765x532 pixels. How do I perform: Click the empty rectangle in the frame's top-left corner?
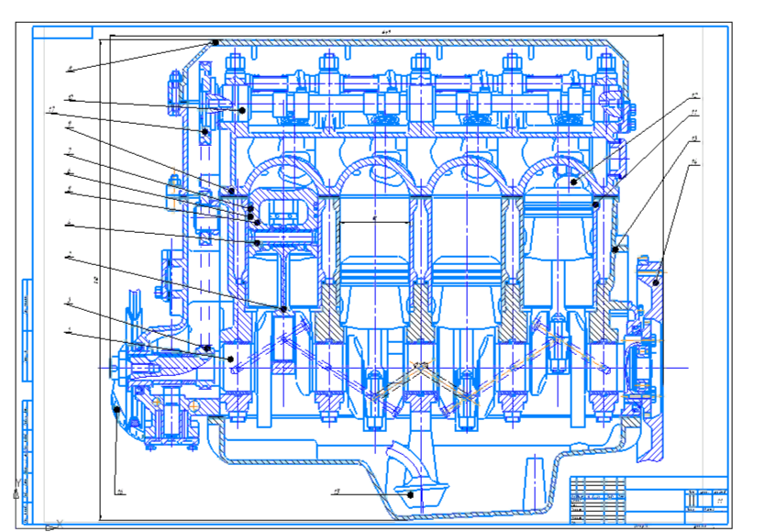tap(63, 32)
